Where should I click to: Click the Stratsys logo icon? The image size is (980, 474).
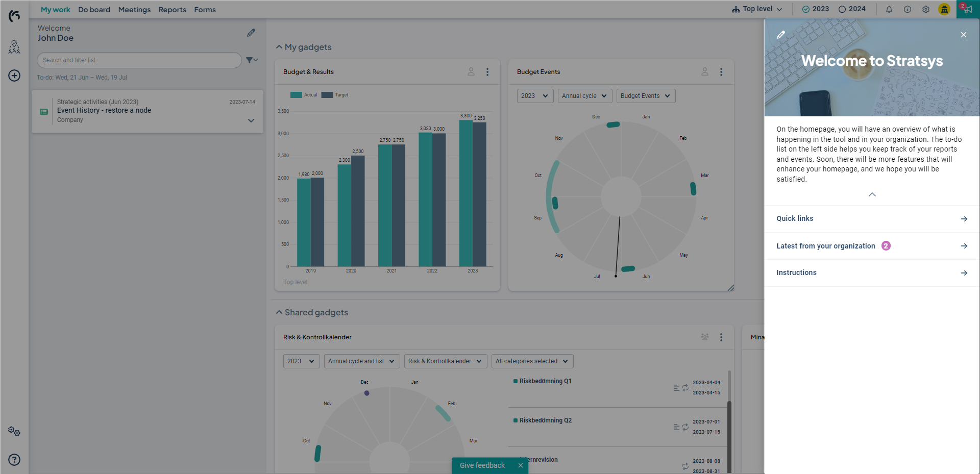14,16
